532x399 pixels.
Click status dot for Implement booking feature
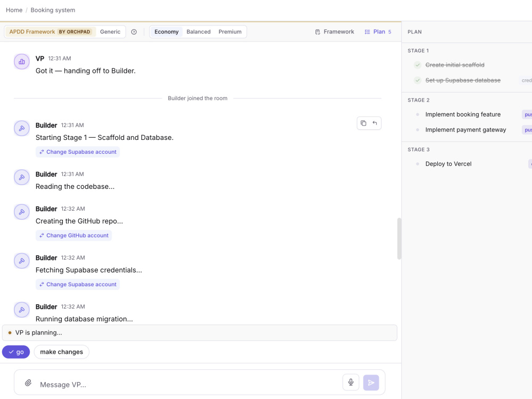coord(418,114)
